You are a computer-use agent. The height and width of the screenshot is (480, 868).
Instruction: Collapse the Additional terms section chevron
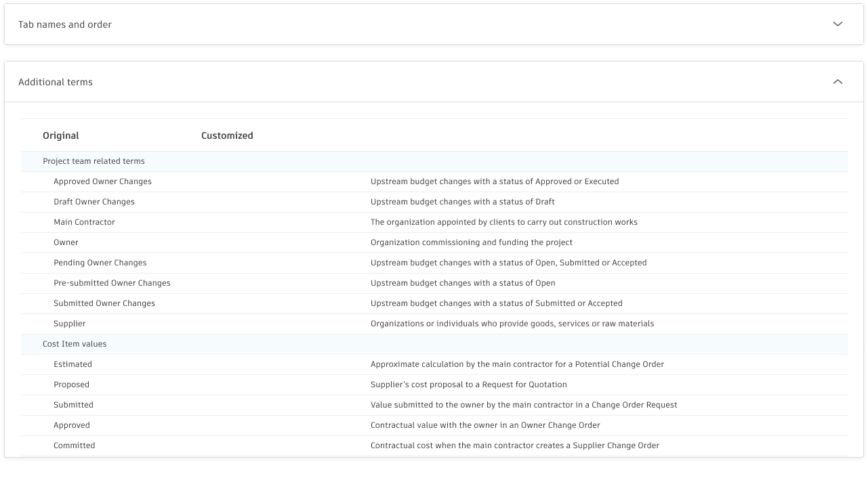[x=838, y=82]
